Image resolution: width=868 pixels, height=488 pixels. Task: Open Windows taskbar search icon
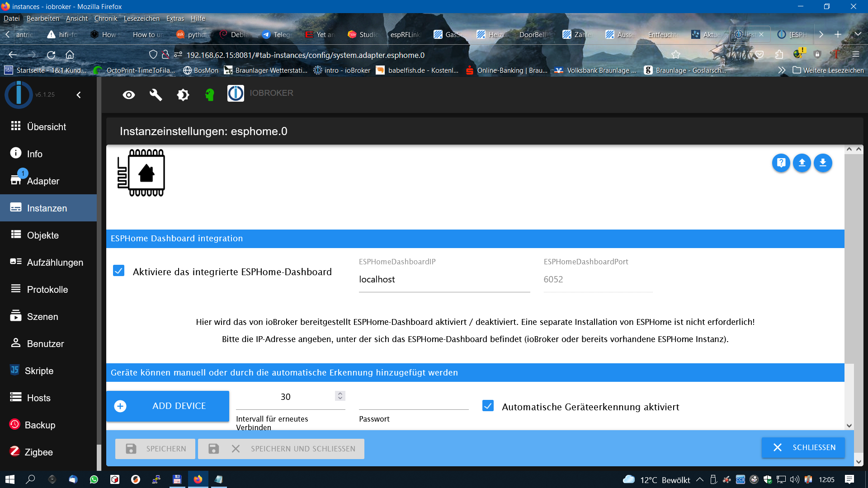pos(30,479)
